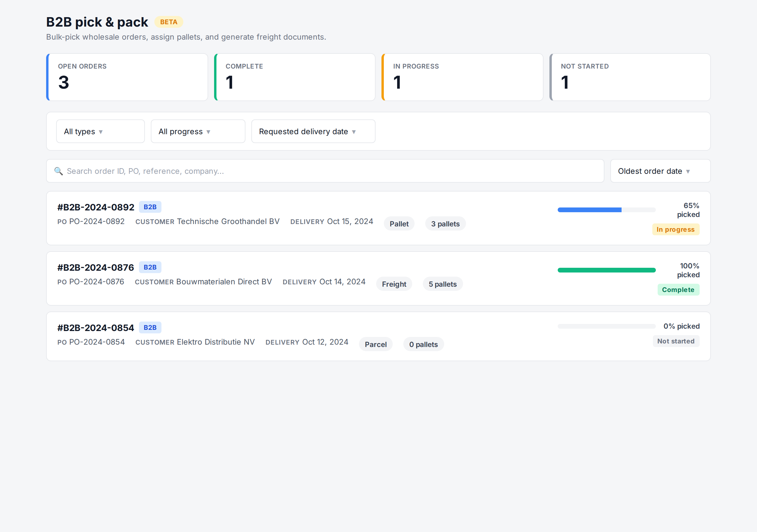Click PO-2024-0876 purchase order number
The image size is (757, 532).
[x=97, y=282]
